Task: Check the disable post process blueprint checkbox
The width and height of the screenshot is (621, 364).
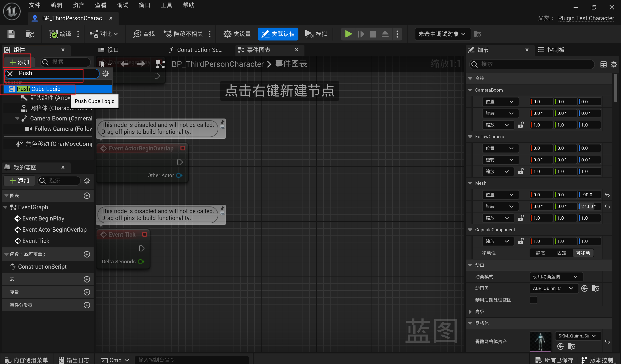Action: pos(533,300)
